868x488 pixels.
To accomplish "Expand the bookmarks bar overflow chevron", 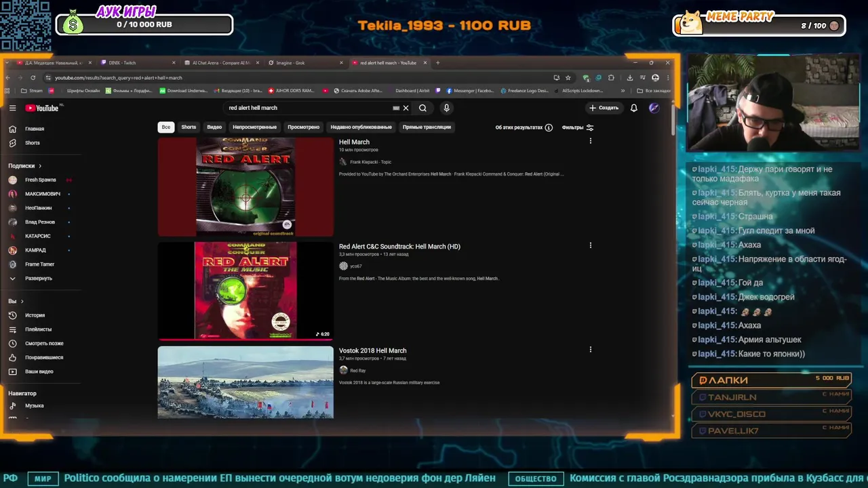I will point(623,91).
